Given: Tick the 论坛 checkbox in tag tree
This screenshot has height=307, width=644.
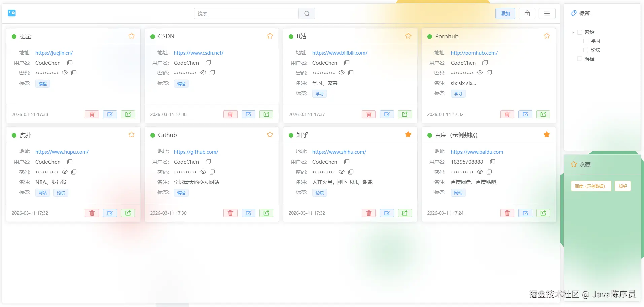Looking at the screenshot, I should [x=586, y=50].
